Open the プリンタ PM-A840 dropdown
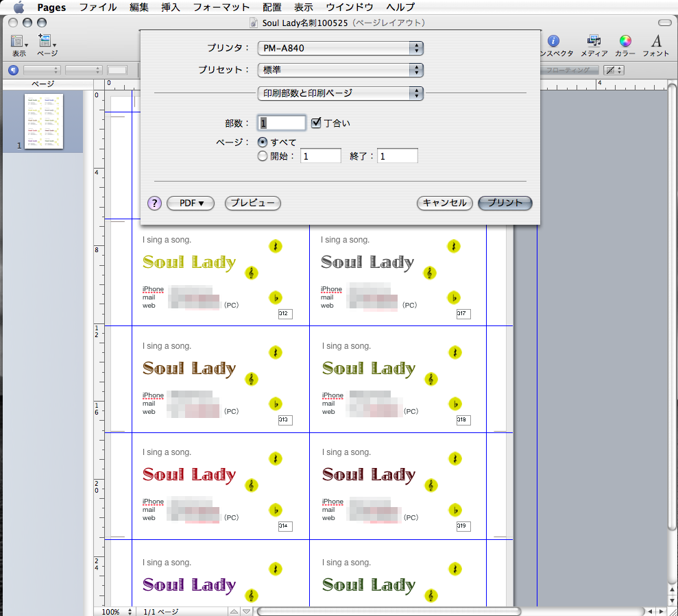The width and height of the screenshot is (678, 616). (x=340, y=48)
